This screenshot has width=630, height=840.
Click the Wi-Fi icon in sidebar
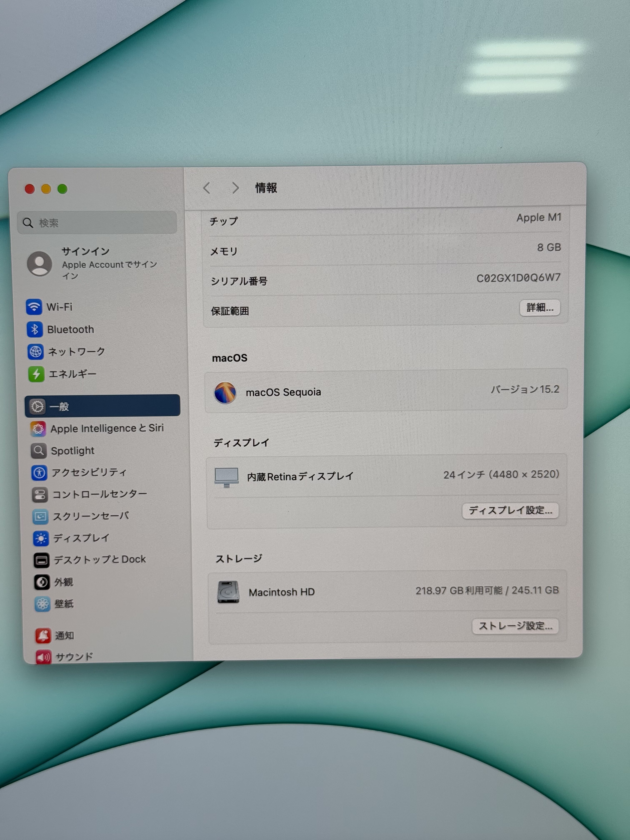pyautogui.click(x=34, y=306)
